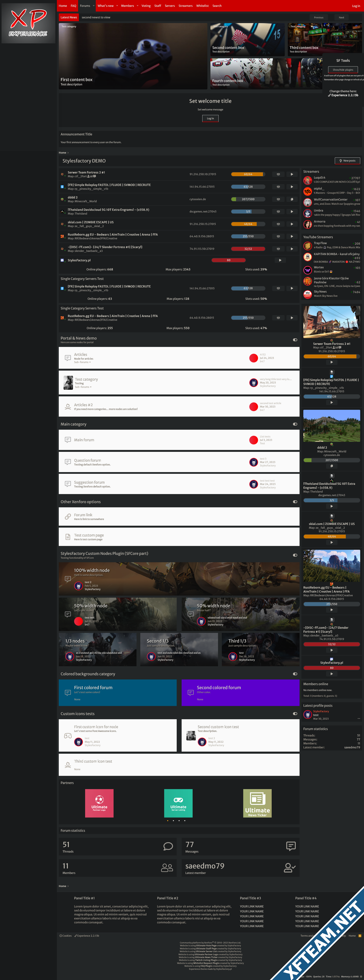Click the 207/1500 slot bar for dddd 2
Image resolution: width=364 pixels, height=980 pixels.
click(248, 199)
